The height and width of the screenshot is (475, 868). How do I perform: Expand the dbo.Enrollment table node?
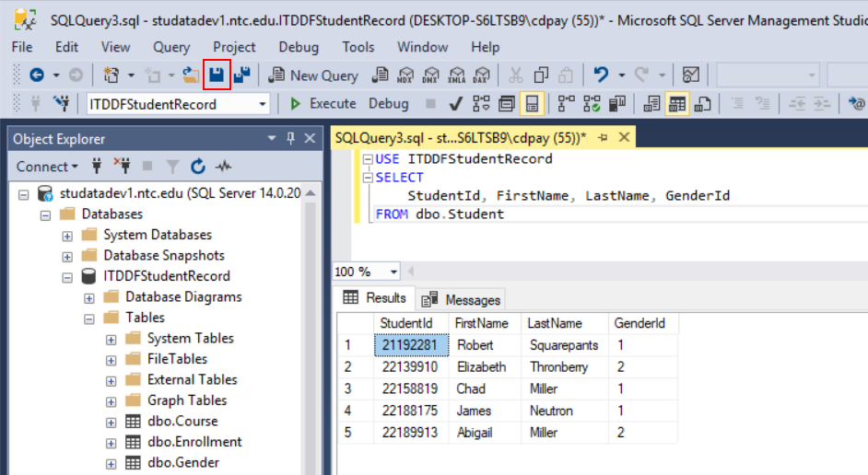pos(111,444)
